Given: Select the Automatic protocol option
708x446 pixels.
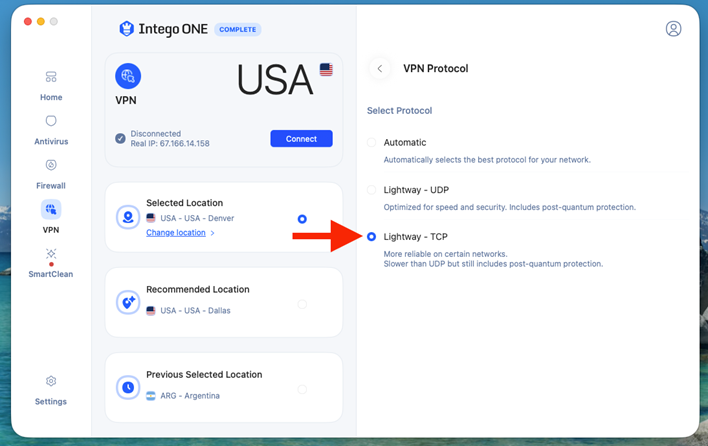Looking at the screenshot, I should click(x=371, y=143).
